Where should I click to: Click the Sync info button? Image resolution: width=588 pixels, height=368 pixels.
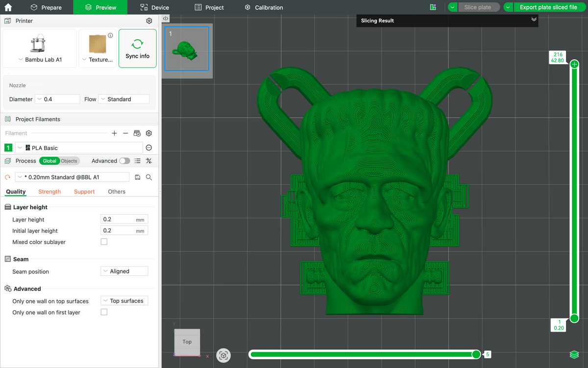[x=138, y=48]
